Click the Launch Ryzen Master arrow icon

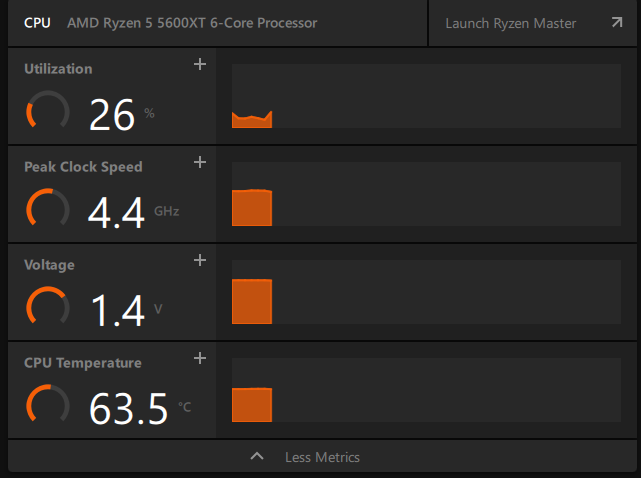[x=616, y=22]
